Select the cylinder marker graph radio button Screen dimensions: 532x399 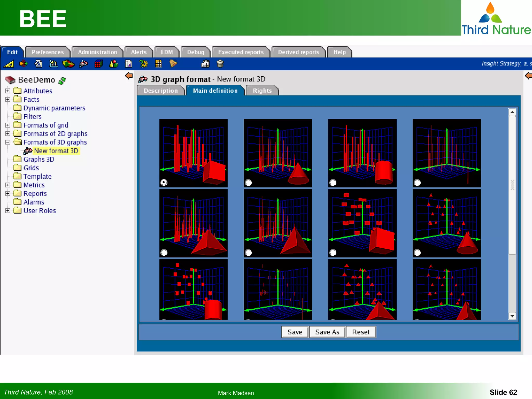pos(333,182)
